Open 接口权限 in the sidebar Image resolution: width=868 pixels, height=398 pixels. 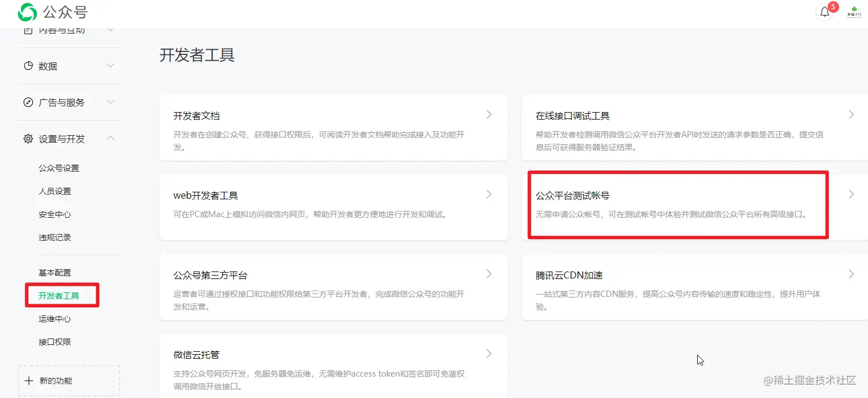55,342
